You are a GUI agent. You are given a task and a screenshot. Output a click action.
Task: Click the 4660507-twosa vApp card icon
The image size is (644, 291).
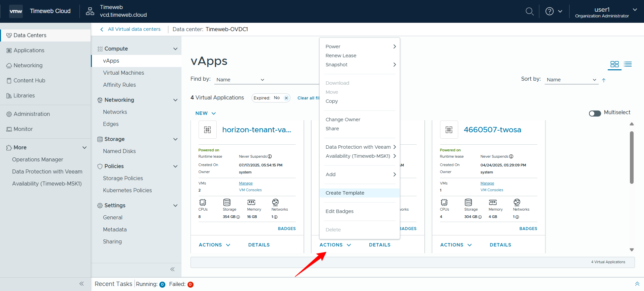click(449, 130)
